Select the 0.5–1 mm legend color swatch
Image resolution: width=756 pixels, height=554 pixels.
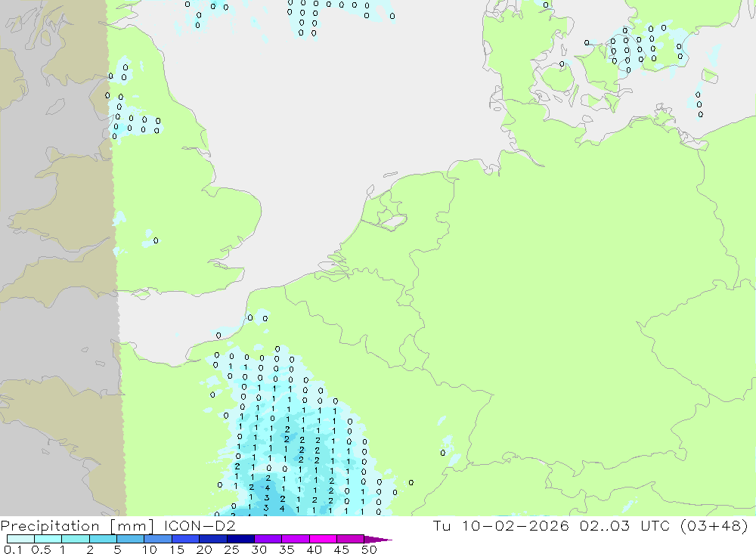click(x=48, y=539)
